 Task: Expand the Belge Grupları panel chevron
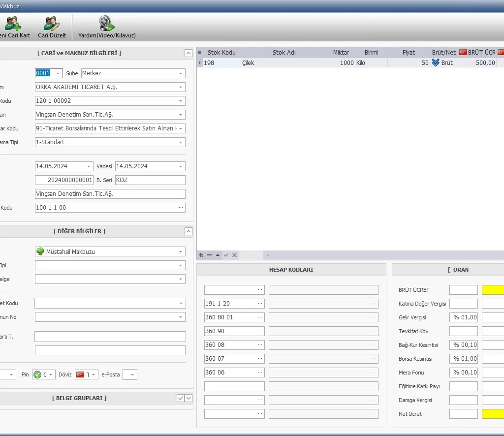189,398
